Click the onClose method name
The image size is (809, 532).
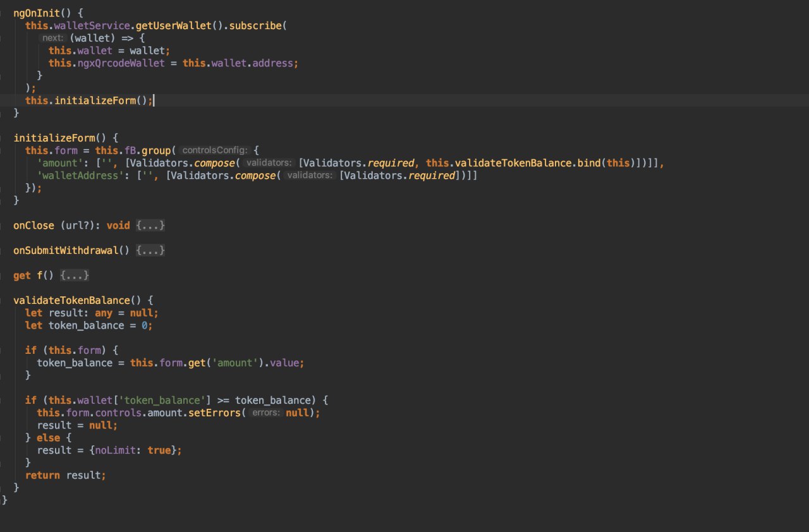pos(33,226)
